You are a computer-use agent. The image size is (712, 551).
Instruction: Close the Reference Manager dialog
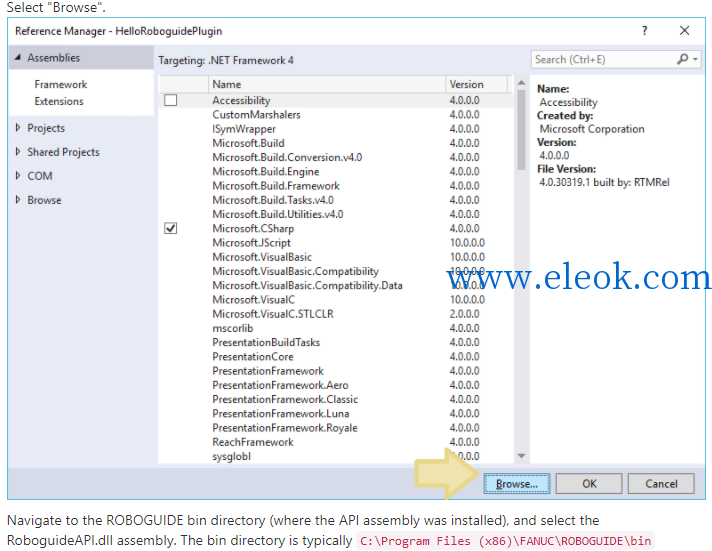pyautogui.click(x=684, y=30)
